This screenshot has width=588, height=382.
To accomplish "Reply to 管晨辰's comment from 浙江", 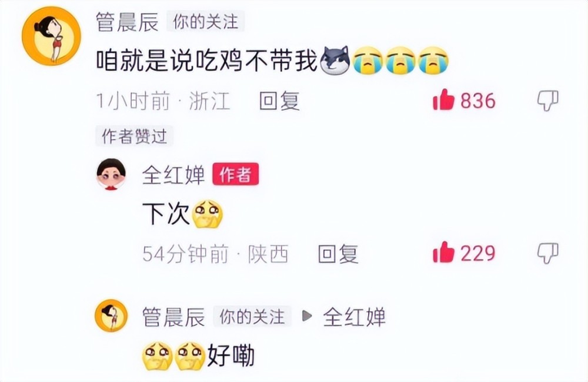I will 279,101.
